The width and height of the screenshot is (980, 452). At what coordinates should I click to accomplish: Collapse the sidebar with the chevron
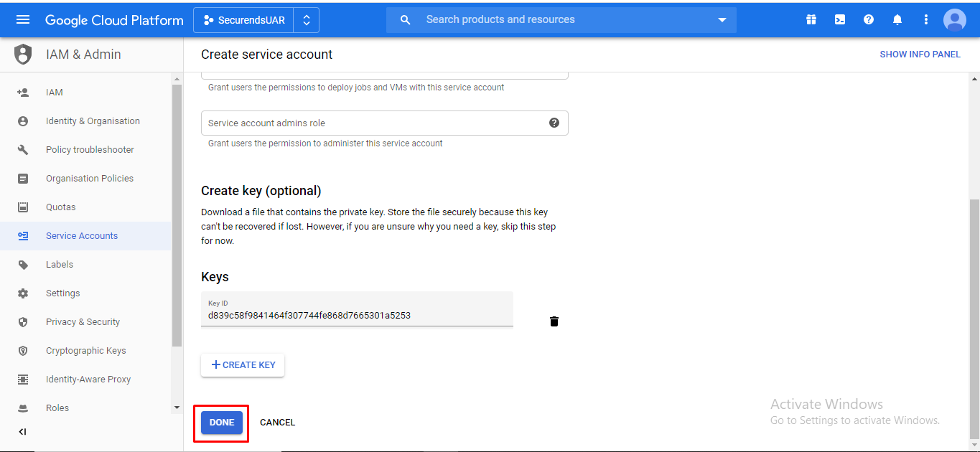(22, 431)
